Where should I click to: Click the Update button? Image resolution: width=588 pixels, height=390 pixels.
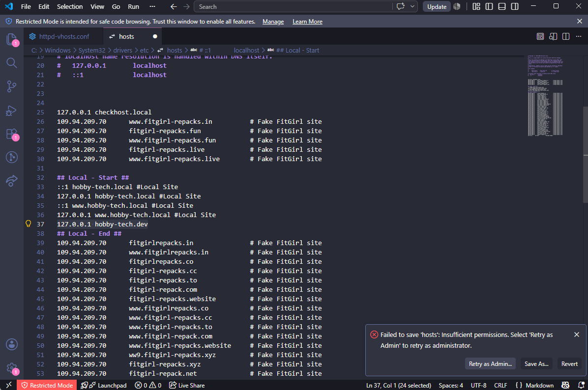pos(437,6)
